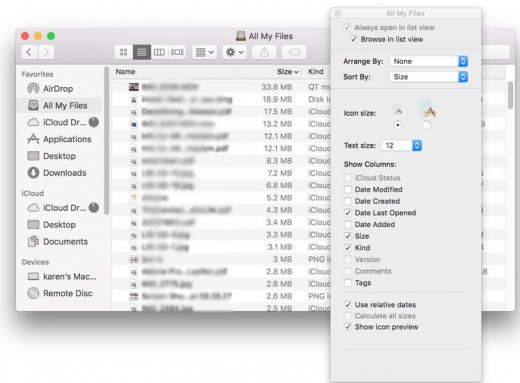
Task: Switch Finder to icon view
Action: (x=124, y=52)
